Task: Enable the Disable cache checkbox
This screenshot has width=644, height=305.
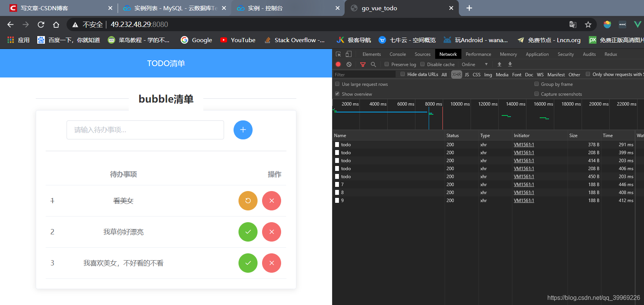Action: coord(422,64)
